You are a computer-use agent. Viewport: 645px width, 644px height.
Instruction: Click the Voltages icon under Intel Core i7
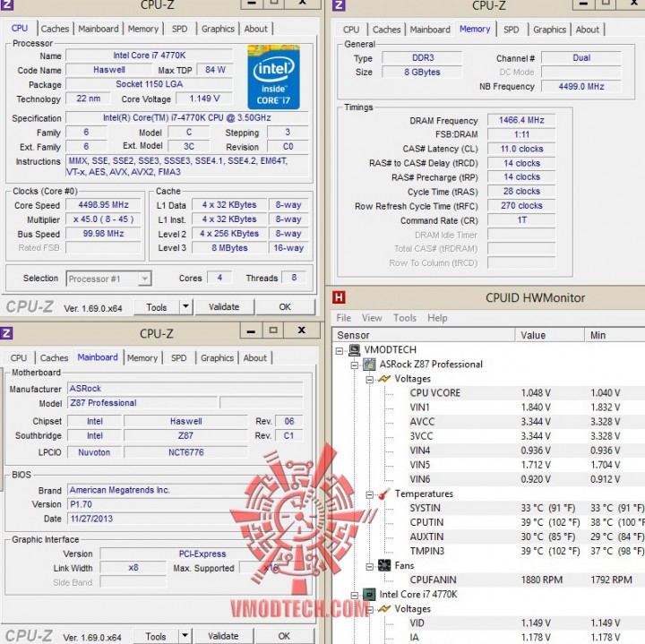tap(384, 609)
